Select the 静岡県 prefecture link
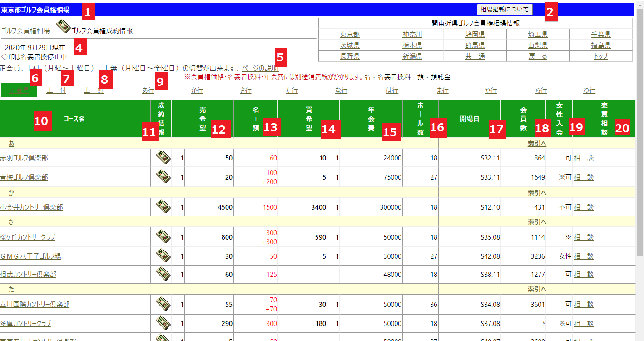The width and height of the screenshot is (644, 341). click(x=475, y=35)
